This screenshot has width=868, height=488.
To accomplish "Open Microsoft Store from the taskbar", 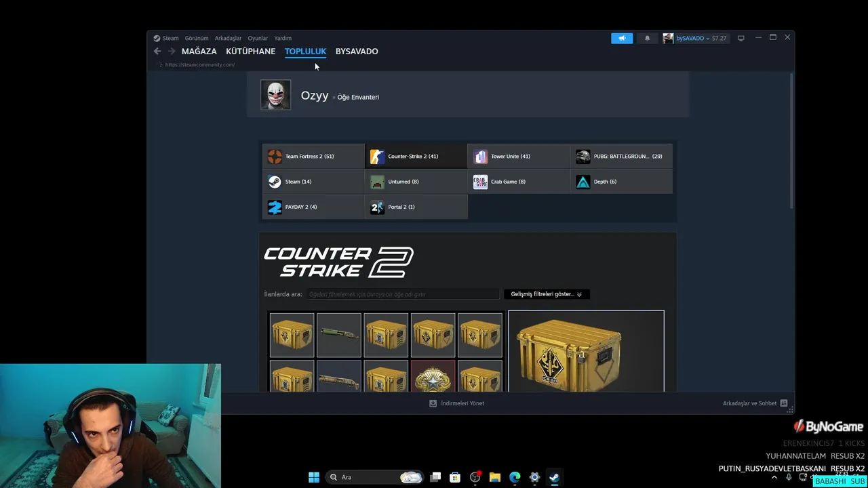I will [x=455, y=477].
